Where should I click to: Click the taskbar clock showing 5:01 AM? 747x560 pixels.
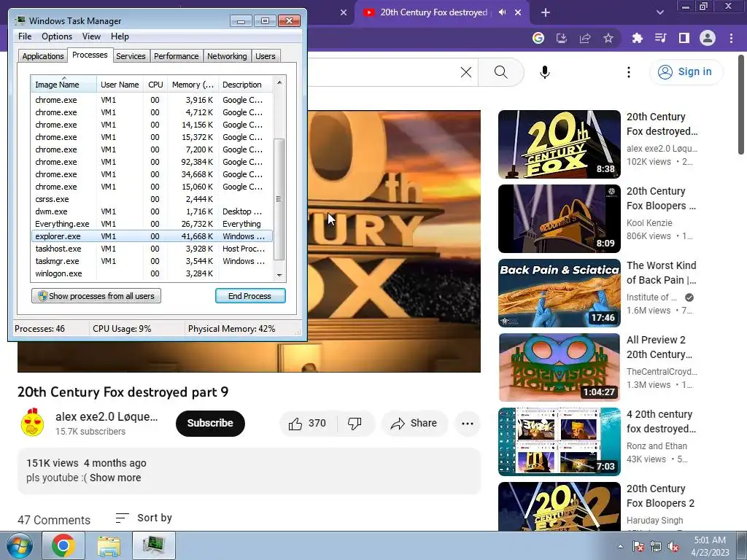click(710, 546)
